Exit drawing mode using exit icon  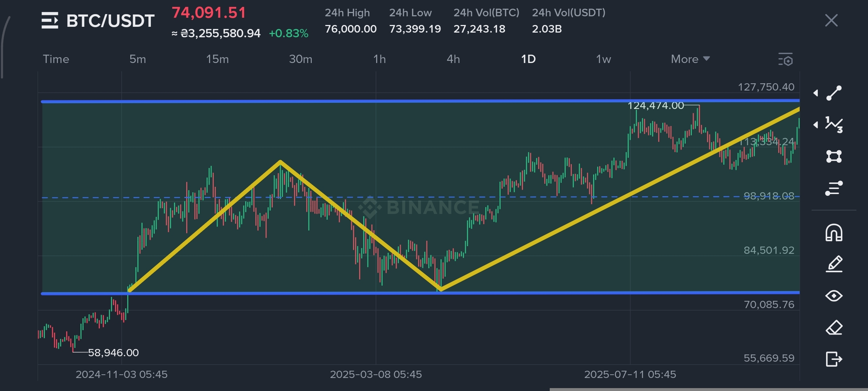pos(834,359)
